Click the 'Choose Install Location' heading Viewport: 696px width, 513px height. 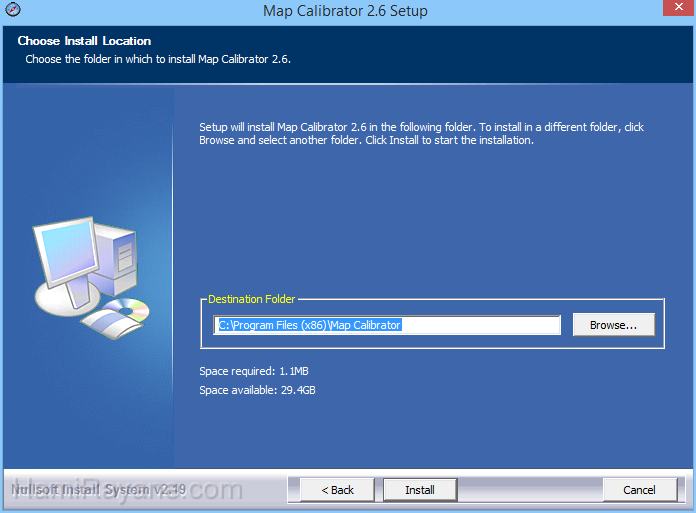click(84, 41)
